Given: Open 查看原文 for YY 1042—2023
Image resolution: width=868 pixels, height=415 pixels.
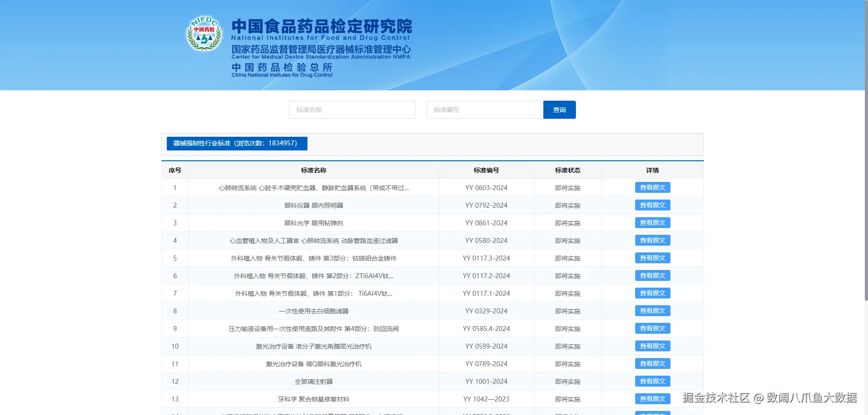Looking at the screenshot, I should 652,399.
